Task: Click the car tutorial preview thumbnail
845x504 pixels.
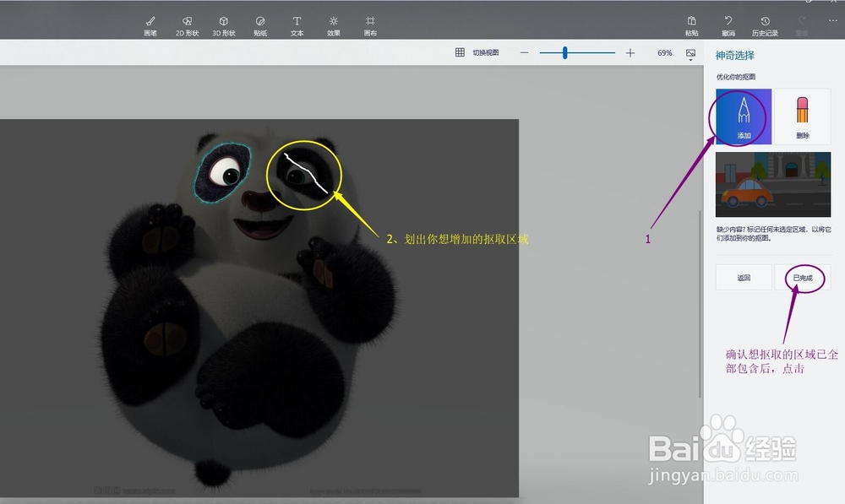Action: (773, 184)
